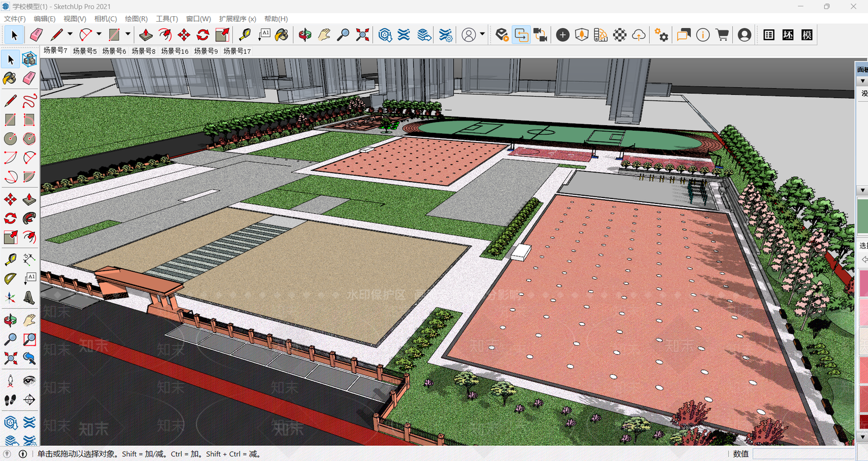Click the info circle icon in toolbar
Image resolution: width=868 pixels, height=461 pixels.
703,35
